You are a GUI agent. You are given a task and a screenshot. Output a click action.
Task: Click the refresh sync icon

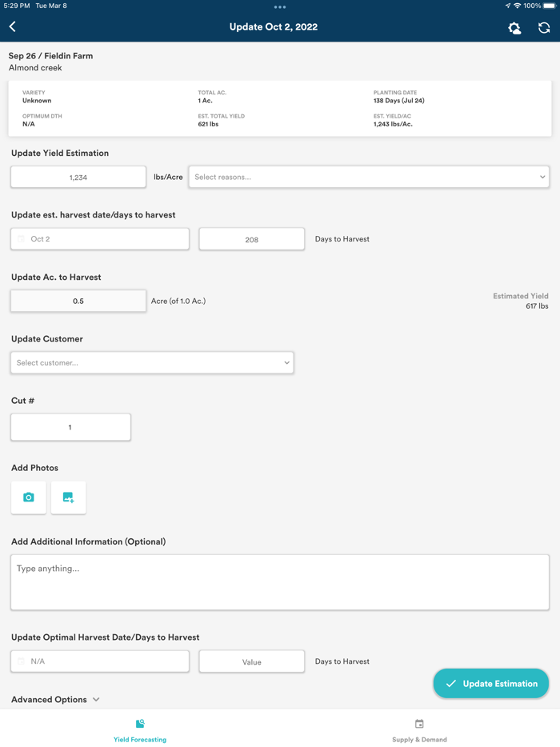click(544, 28)
